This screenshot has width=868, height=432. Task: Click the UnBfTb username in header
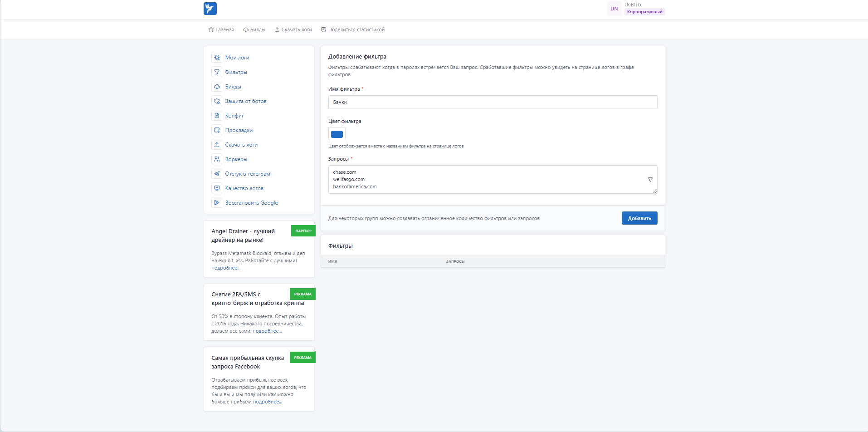pyautogui.click(x=633, y=5)
